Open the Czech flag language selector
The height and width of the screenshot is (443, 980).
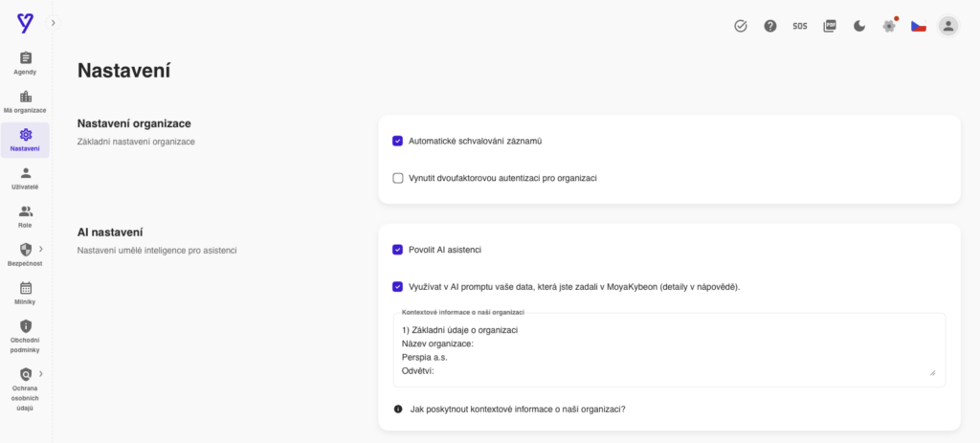pos(918,26)
